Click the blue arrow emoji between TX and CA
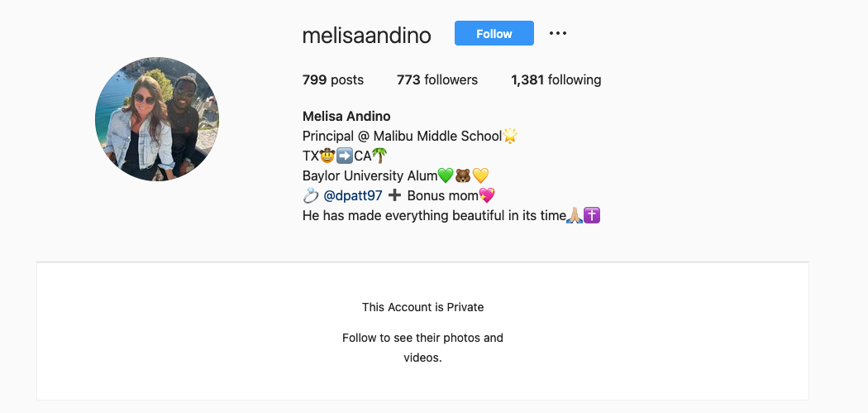The width and height of the screenshot is (868, 413). tap(345, 156)
